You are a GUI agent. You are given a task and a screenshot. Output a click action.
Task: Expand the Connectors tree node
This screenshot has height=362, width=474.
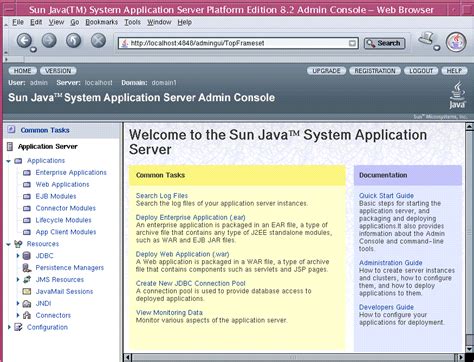click(x=18, y=315)
